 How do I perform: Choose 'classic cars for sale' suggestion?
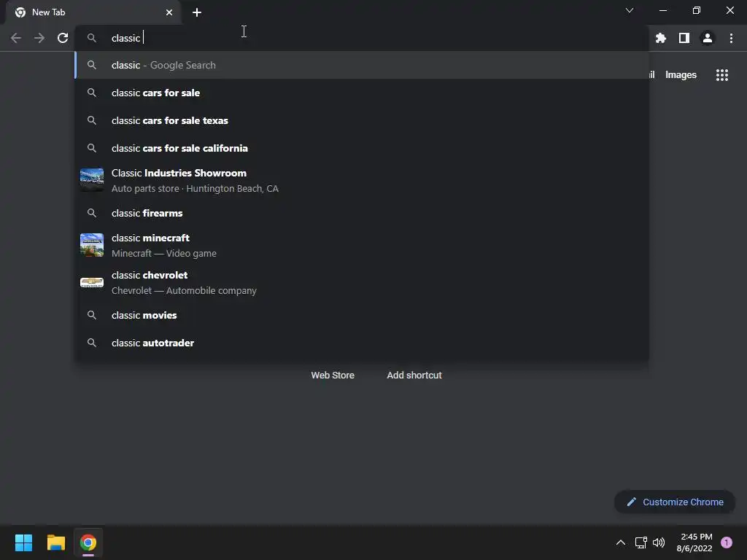(x=362, y=93)
